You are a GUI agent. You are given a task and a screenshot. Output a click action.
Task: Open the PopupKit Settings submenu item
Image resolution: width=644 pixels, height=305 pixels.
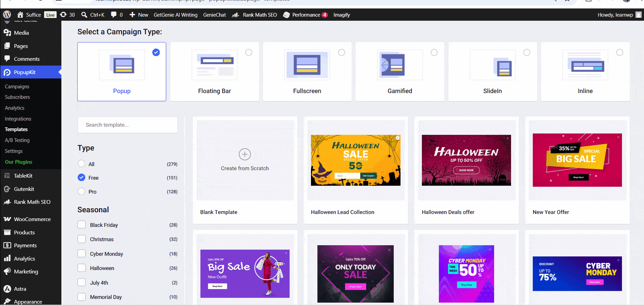click(14, 151)
